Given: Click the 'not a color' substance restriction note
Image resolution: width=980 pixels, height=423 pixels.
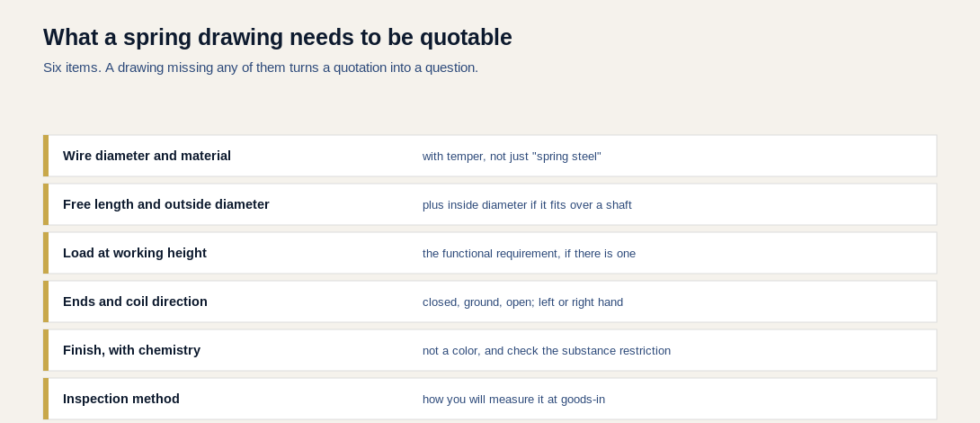Looking at the screenshot, I should click(x=547, y=351).
